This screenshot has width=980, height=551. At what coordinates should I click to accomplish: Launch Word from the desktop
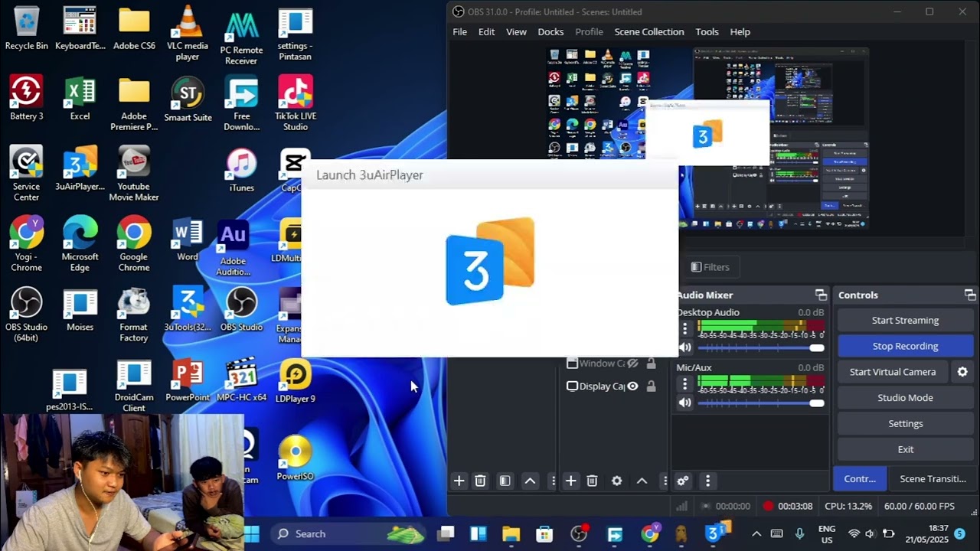188,240
